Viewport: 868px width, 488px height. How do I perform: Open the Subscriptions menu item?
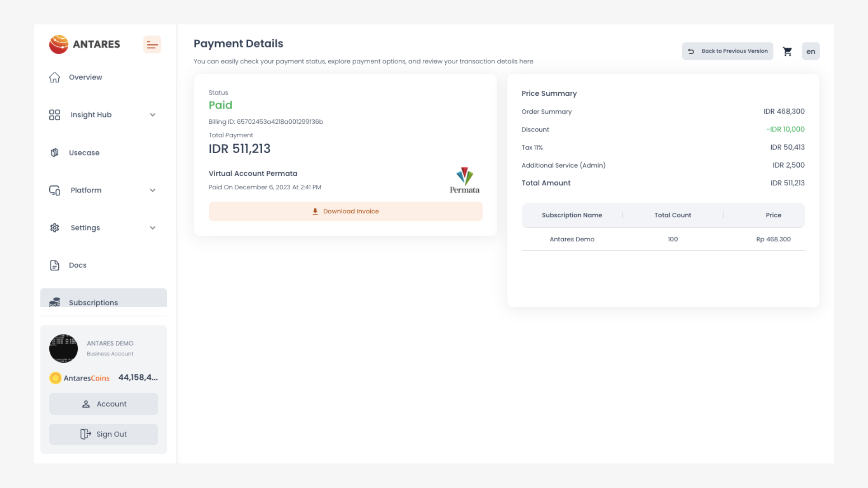coord(93,302)
